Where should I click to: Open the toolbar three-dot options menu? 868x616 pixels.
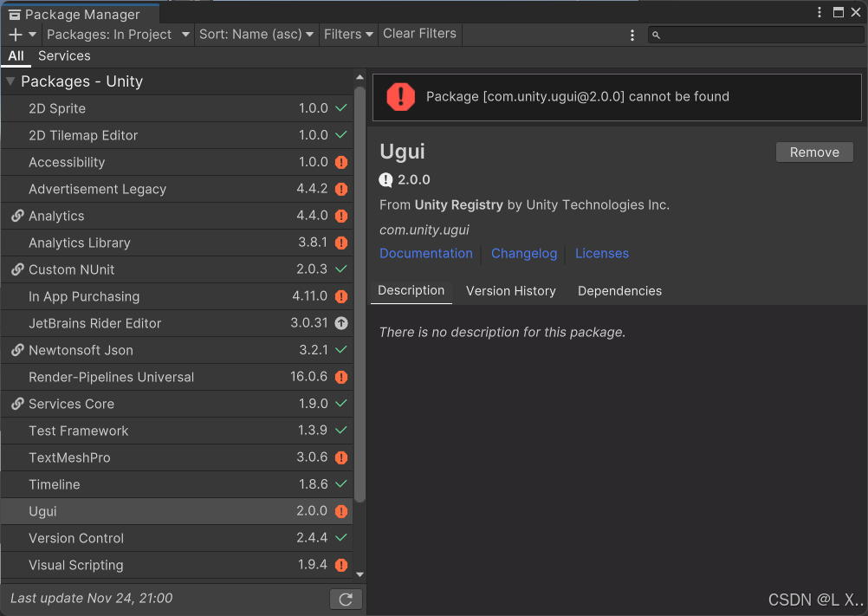632,36
